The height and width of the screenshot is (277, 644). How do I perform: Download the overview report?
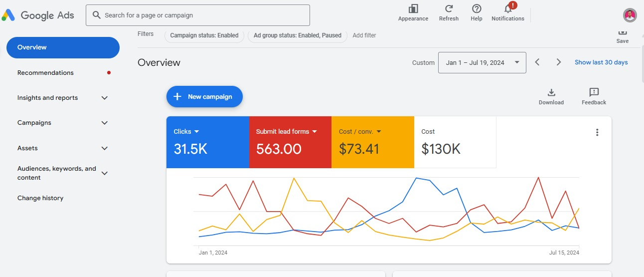click(x=551, y=93)
